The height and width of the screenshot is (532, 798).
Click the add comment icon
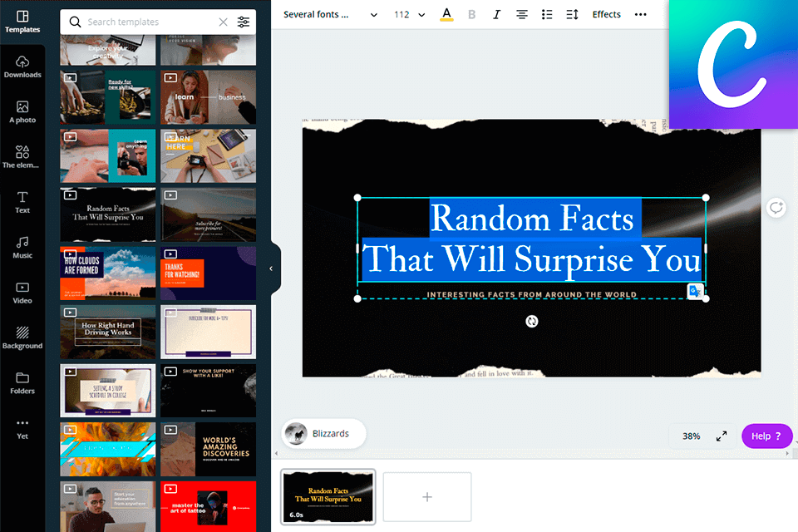pyautogui.click(x=776, y=208)
